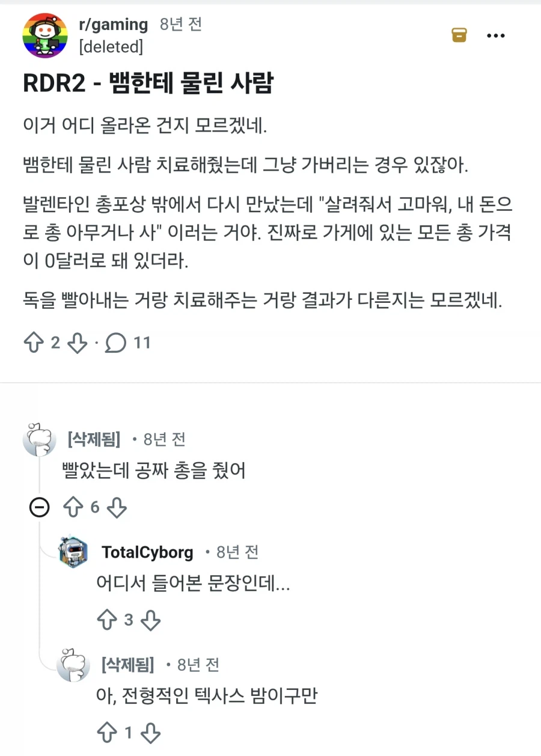
Task: Click the r/gaming subreddit avatar
Action: tap(45, 35)
